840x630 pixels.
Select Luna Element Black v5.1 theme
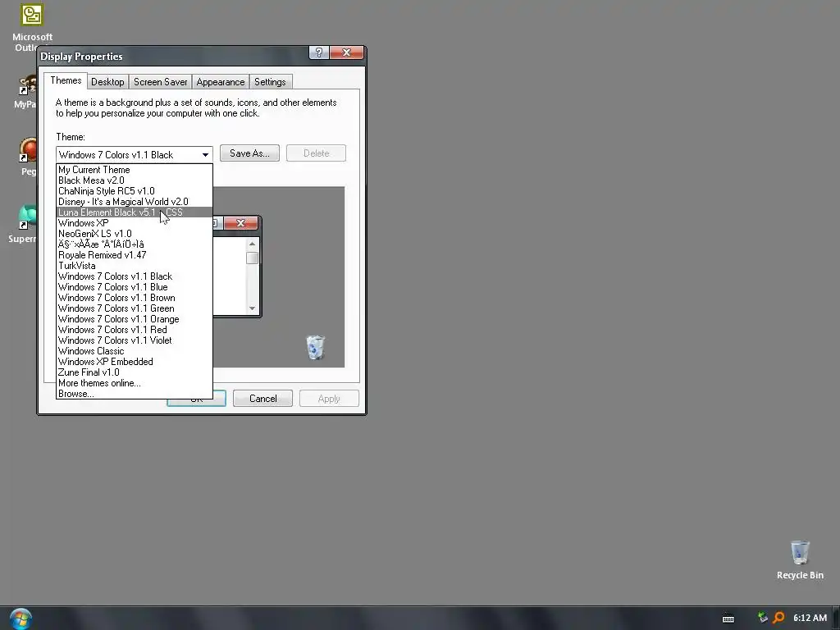[x=135, y=212]
